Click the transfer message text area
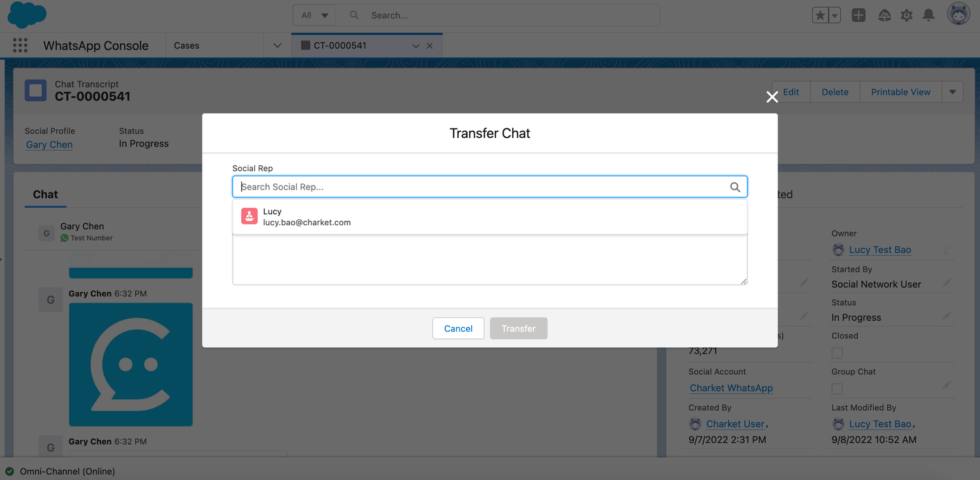This screenshot has width=980, height=480. (x=490, y=259)
